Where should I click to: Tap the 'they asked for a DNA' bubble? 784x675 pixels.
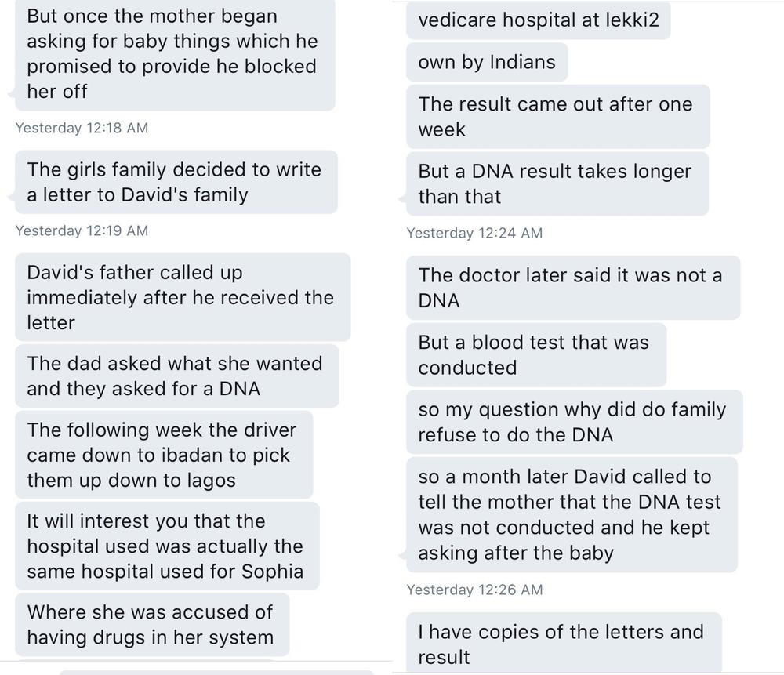click(x=177, y=376)
